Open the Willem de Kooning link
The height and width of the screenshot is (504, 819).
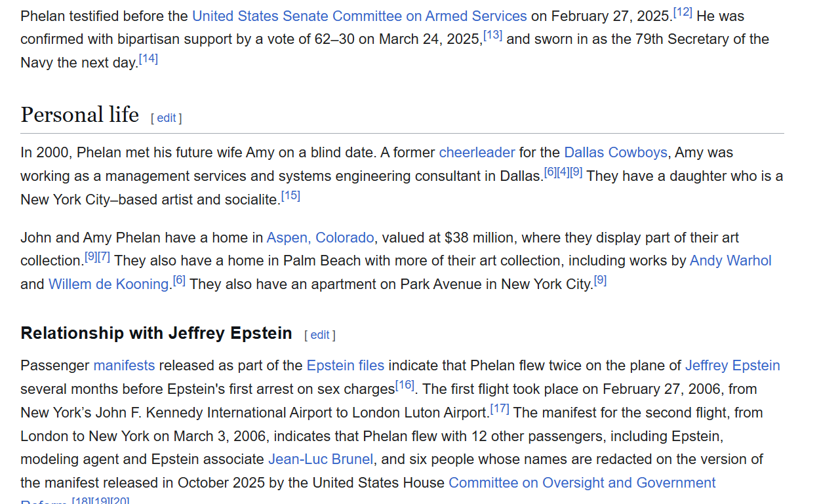tap(109, 284)
